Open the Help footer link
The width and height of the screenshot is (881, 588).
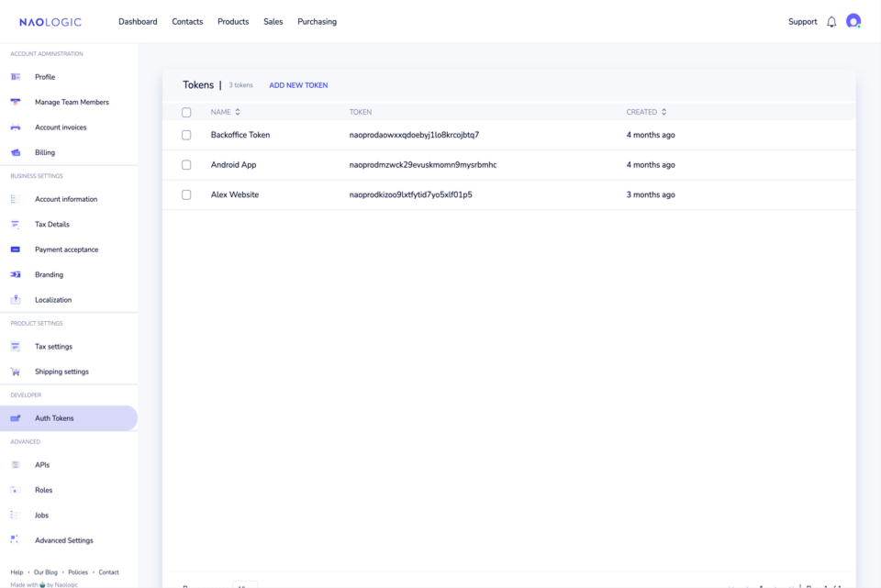[17, 572]
